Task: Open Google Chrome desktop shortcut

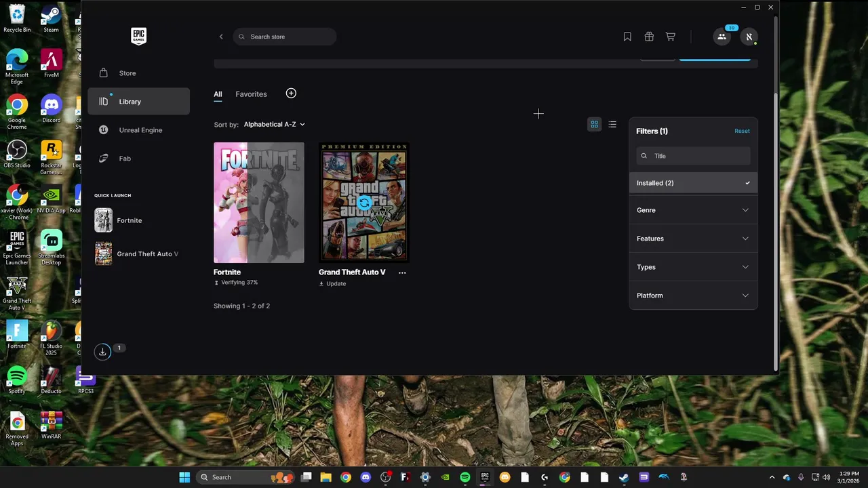Action: point(17,113)
